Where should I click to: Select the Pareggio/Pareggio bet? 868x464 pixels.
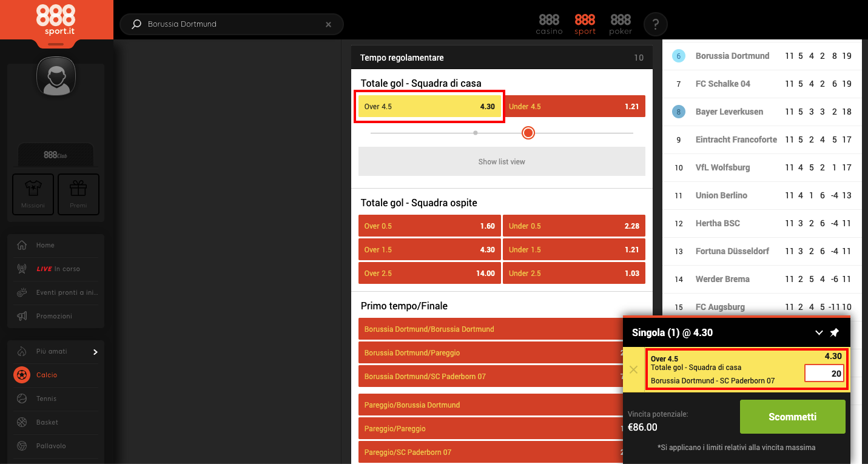tap(491, 428)
